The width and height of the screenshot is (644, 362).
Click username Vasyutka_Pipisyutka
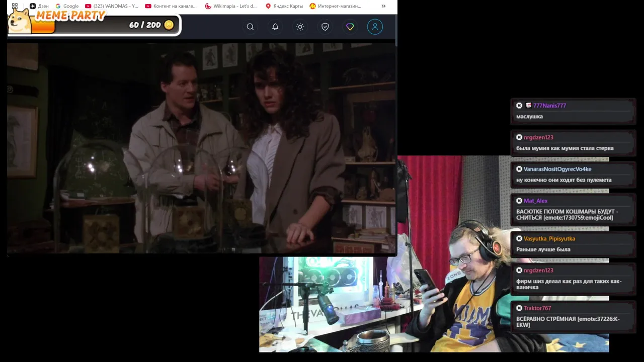point(549,239)
